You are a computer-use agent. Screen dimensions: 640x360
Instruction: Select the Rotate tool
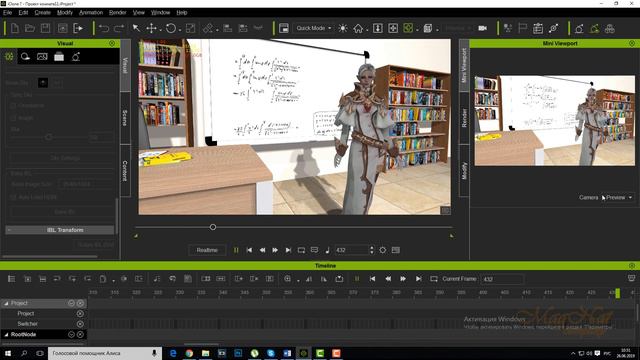(171, 28)
